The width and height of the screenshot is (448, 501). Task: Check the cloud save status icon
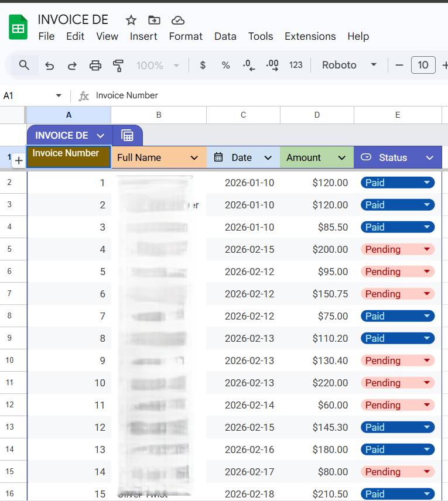coord(178,20)
